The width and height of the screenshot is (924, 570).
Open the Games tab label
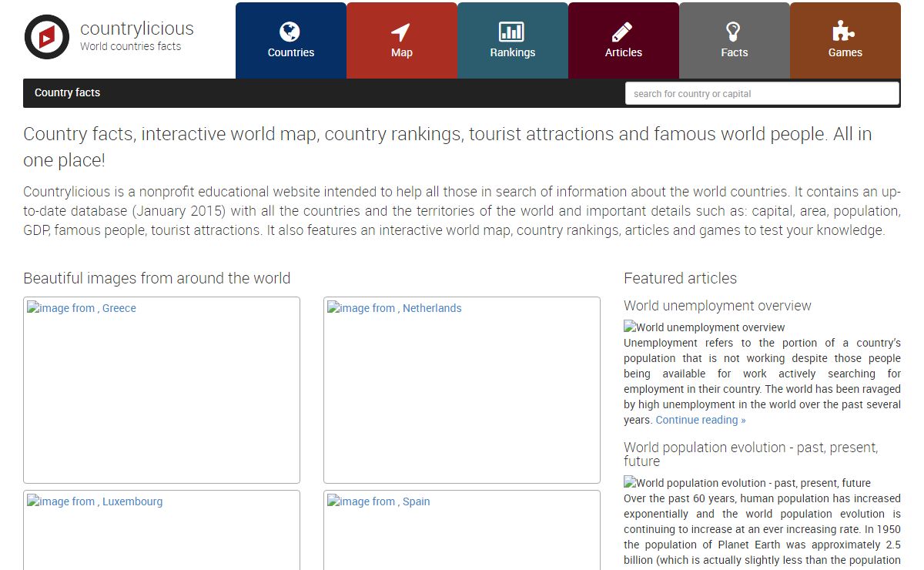point(845,52)
